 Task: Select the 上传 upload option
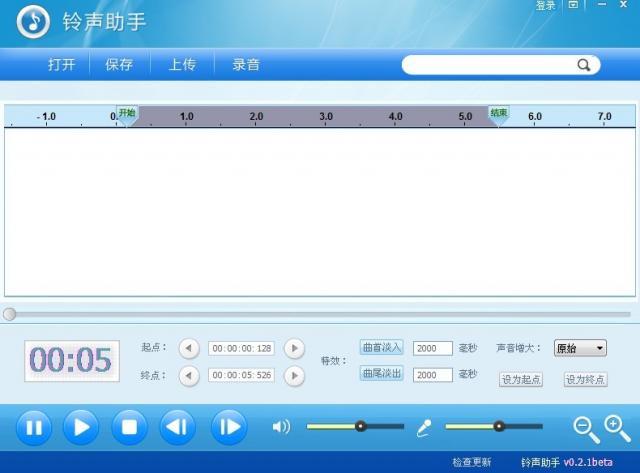(182, 64)
